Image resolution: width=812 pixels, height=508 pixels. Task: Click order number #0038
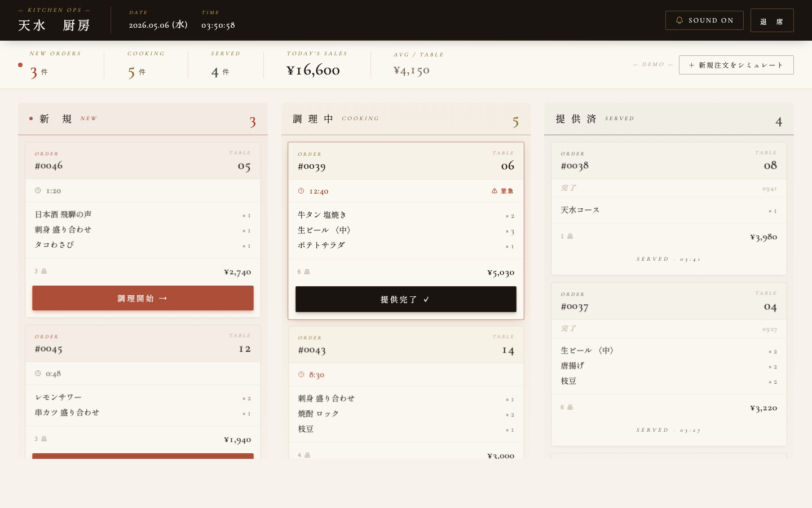pyautogui.click(x=575, y=165)
